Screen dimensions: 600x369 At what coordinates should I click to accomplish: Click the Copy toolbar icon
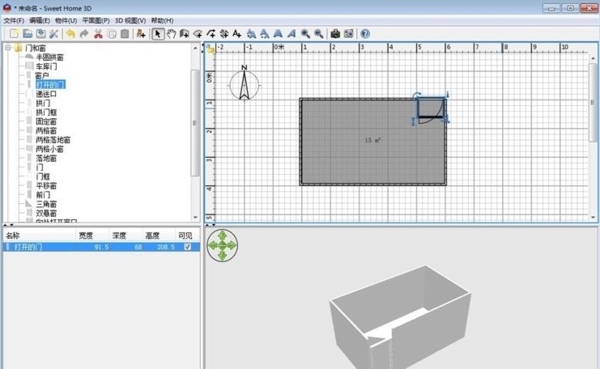[112, 34]
